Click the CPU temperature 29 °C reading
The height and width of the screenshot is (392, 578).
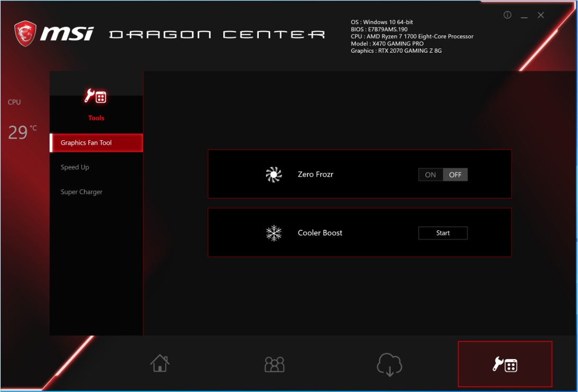pyautogui.click(x=22, y=132)
